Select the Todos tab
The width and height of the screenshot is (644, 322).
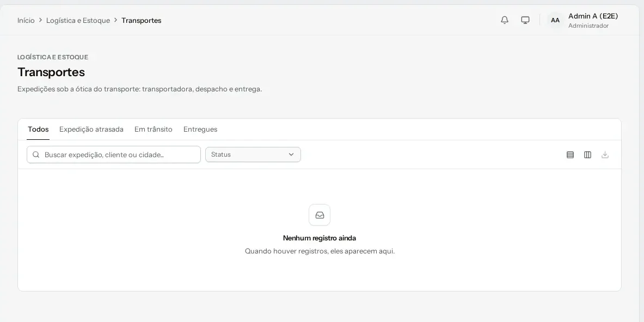(38, 129)
